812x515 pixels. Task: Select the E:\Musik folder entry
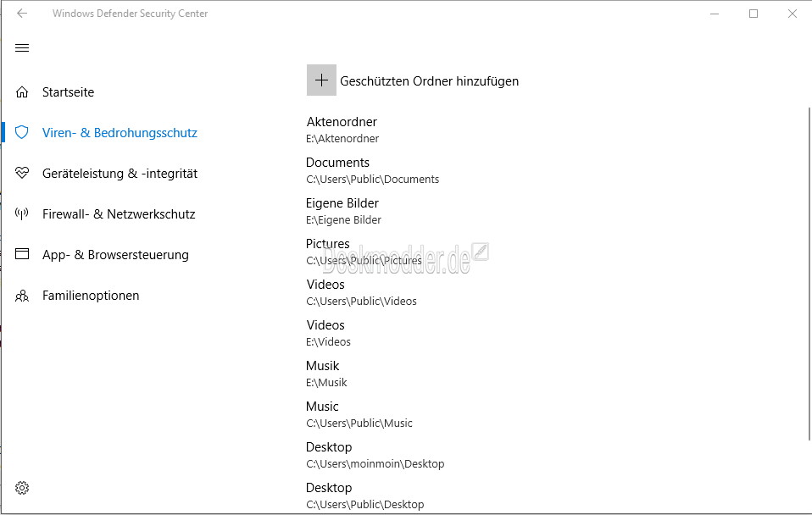(x=326, y=374)
